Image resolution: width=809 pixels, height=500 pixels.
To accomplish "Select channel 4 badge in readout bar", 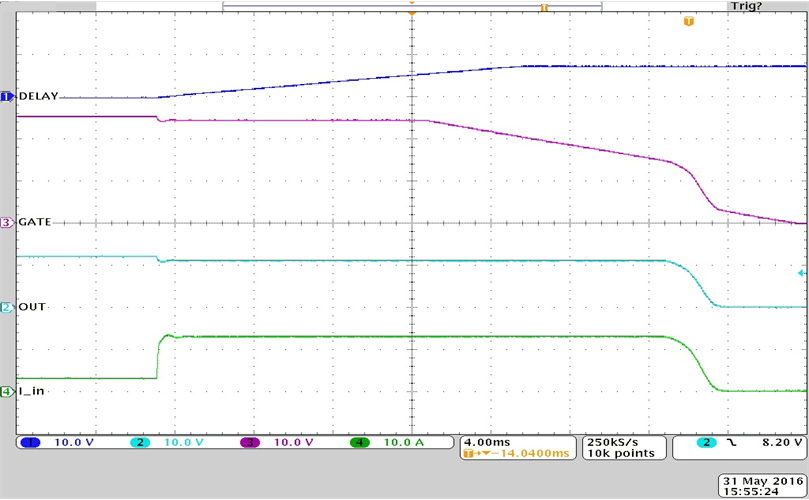I will tap(360, 442).
